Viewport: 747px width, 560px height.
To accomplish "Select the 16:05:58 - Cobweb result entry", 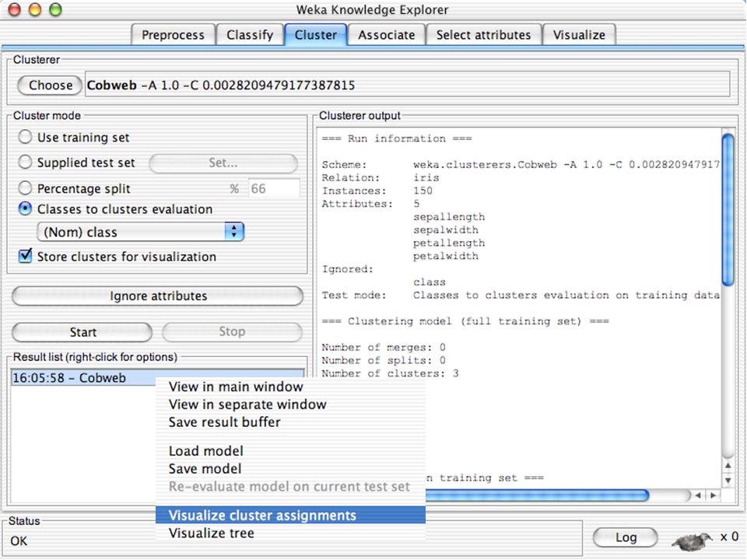I will (157, 378).
